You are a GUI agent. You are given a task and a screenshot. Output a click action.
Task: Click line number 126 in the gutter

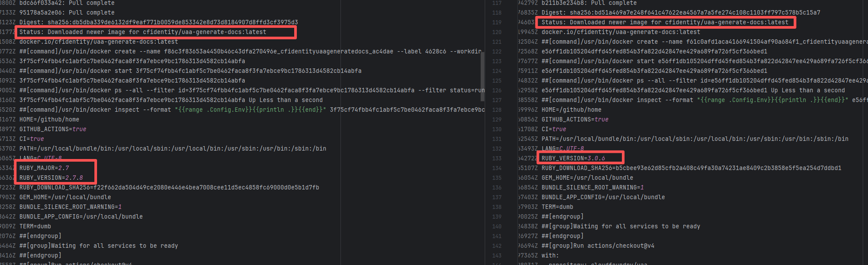click(x=497, y=90)
